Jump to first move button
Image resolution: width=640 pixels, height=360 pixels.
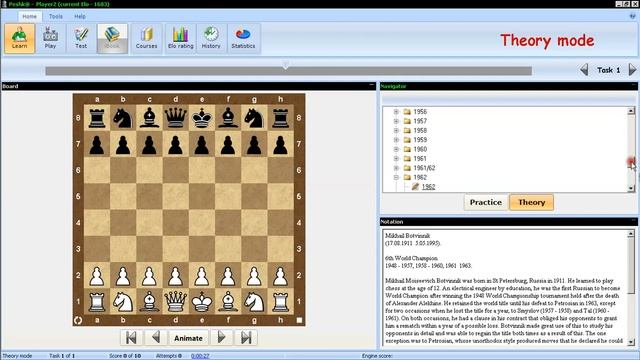coord(131,338)
